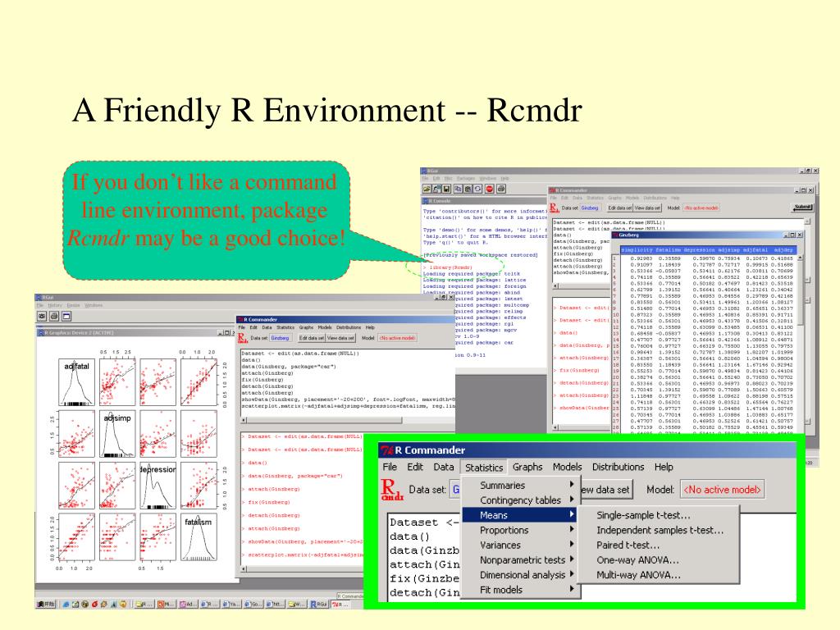Click the Ginzberg data set button in middle Commander
Image resolution: width=840 pixels, height=630 pixels.
point(280,338)
